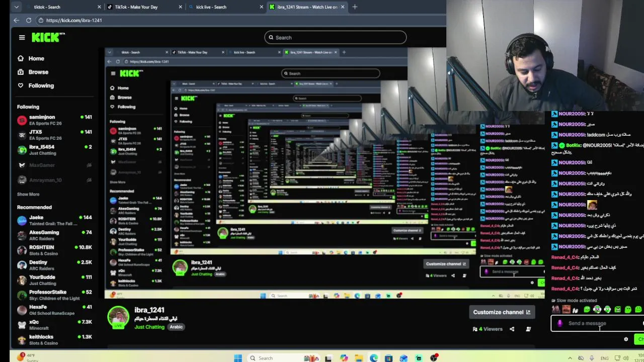The height and width of the screenshot is (362, 644).
Task: Click the browser address bar URL
Action: click(x=74, y=20)
